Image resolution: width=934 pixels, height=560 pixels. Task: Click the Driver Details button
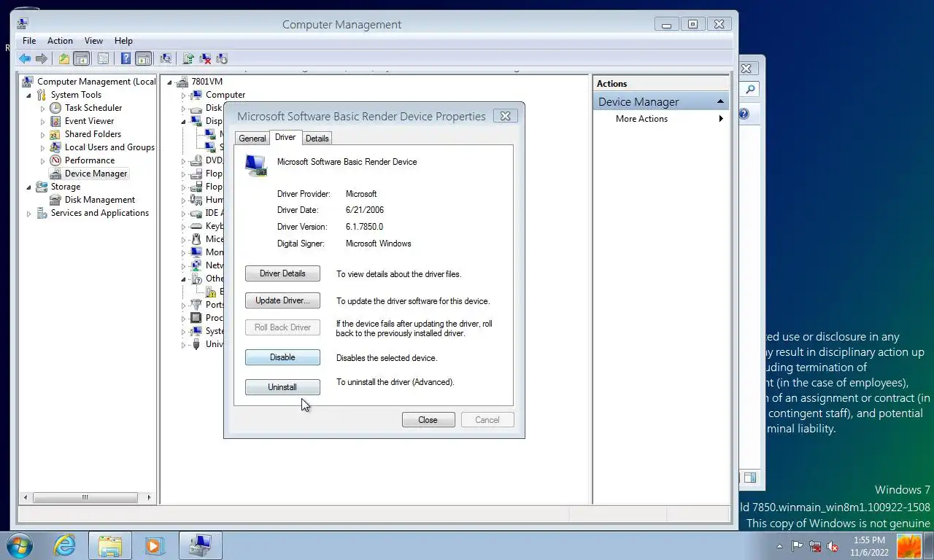(x=282, y=273)
